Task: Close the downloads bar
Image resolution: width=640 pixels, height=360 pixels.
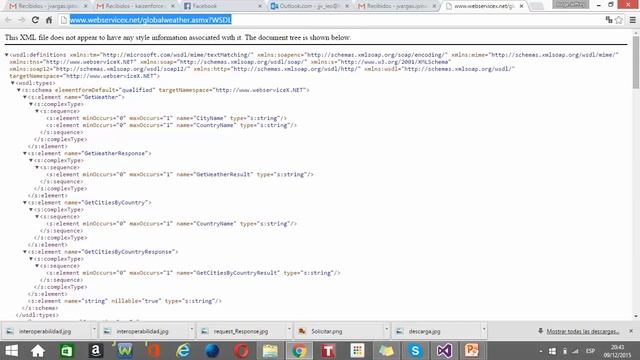Action: pos(631,331)
